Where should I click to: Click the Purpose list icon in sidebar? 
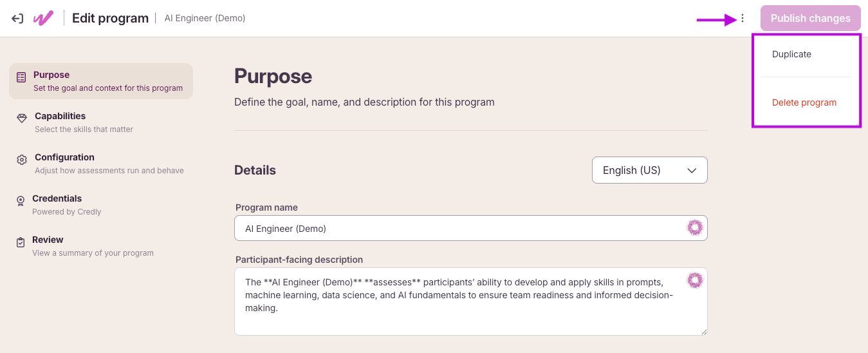tap(21, 77)
